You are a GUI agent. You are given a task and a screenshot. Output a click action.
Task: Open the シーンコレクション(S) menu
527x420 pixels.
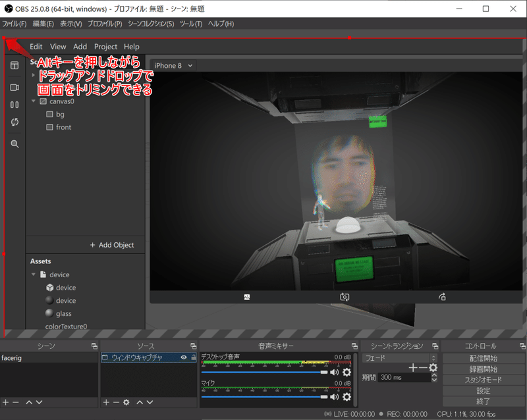[x=151, y=24]
